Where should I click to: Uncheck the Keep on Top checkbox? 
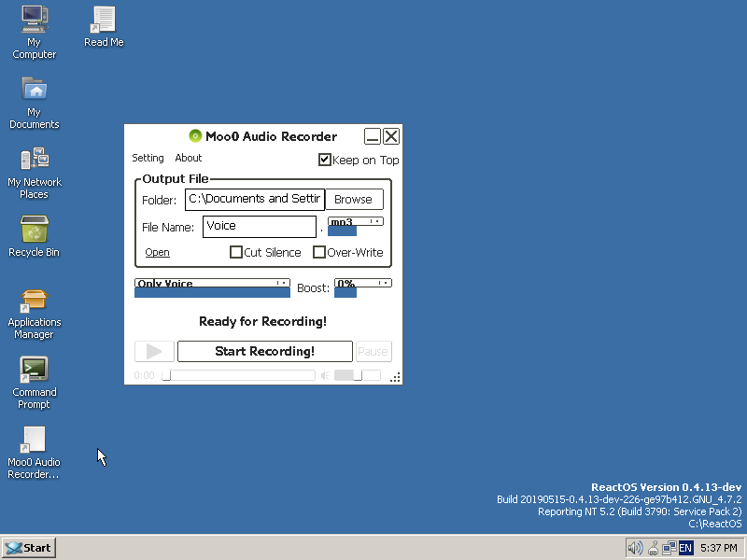(x=324, y=160)
